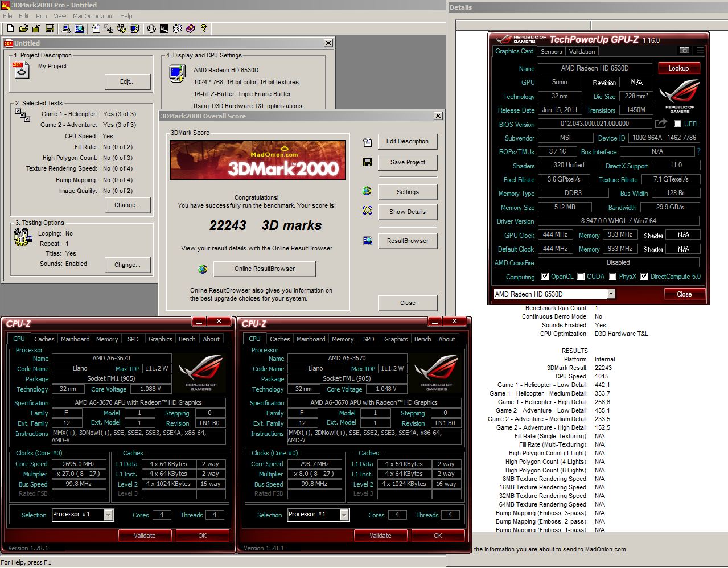Click the Settings button in Overall Score dialog

click(x=408, y=192)
